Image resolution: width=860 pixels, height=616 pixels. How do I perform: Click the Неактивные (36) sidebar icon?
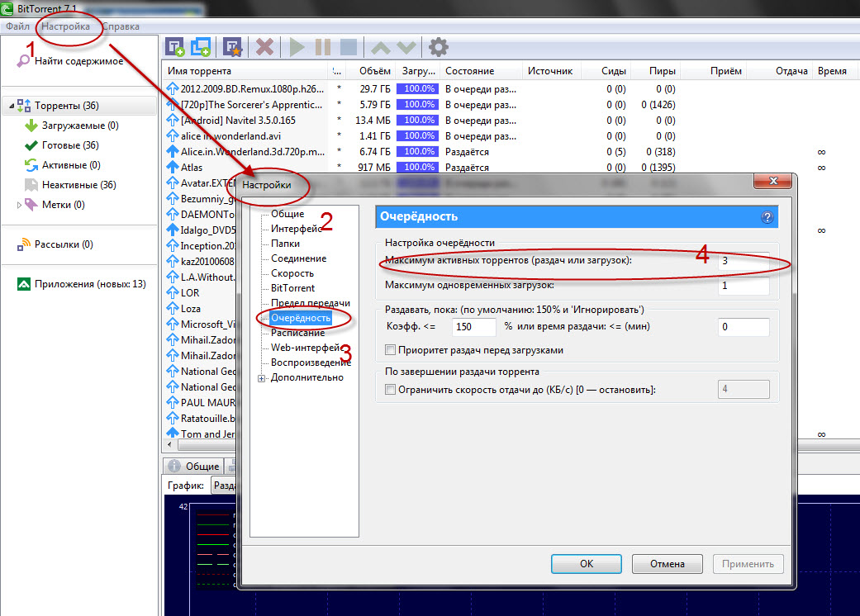pyautogui.click(x=31, y=185)
